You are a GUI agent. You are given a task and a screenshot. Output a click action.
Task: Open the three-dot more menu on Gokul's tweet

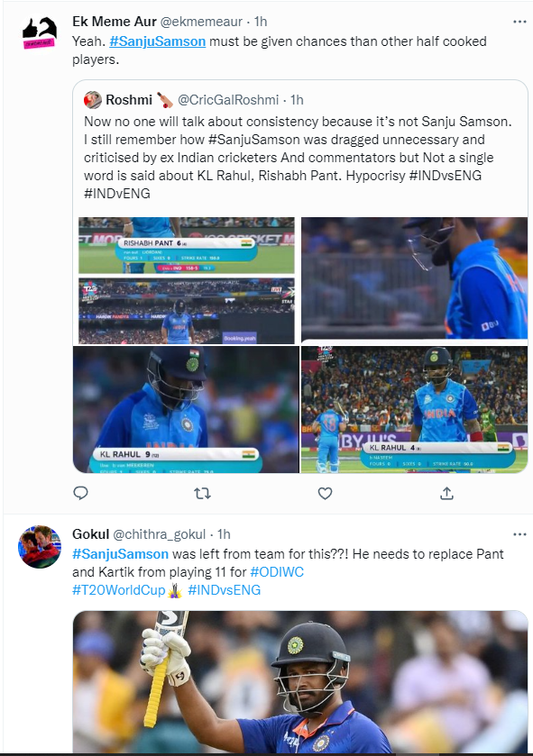click(519, 534)
